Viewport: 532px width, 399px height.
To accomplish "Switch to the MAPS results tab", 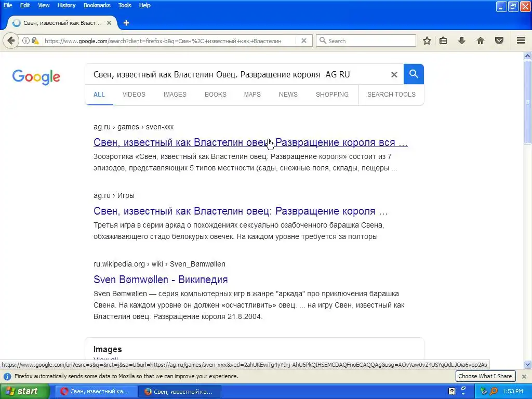I will pyautogui.click(x=252, y=95).
